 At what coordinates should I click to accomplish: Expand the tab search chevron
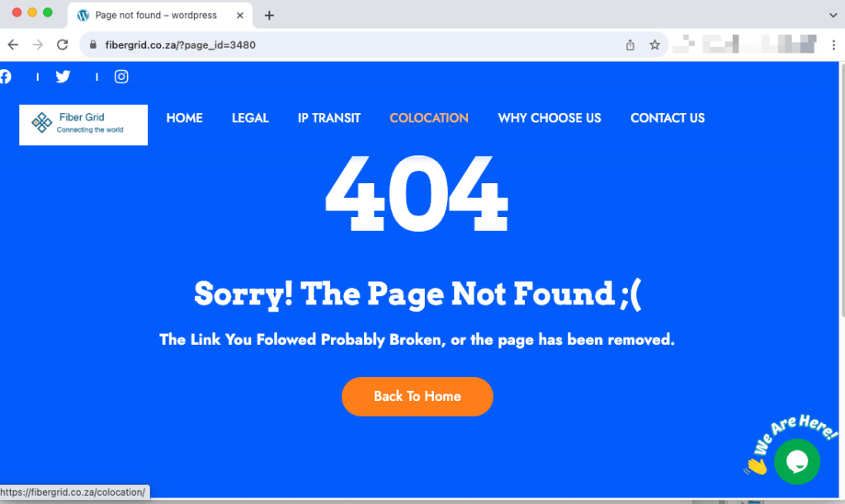[x=833, y=15]
